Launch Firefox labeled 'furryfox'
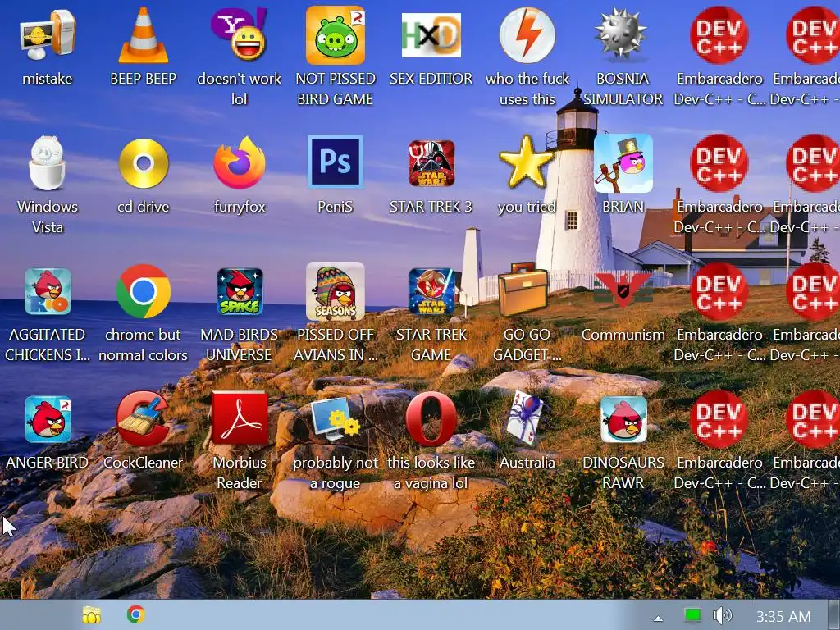Image resolution: width=840 pixels, height=630 pixels. (x=240, y=162)
